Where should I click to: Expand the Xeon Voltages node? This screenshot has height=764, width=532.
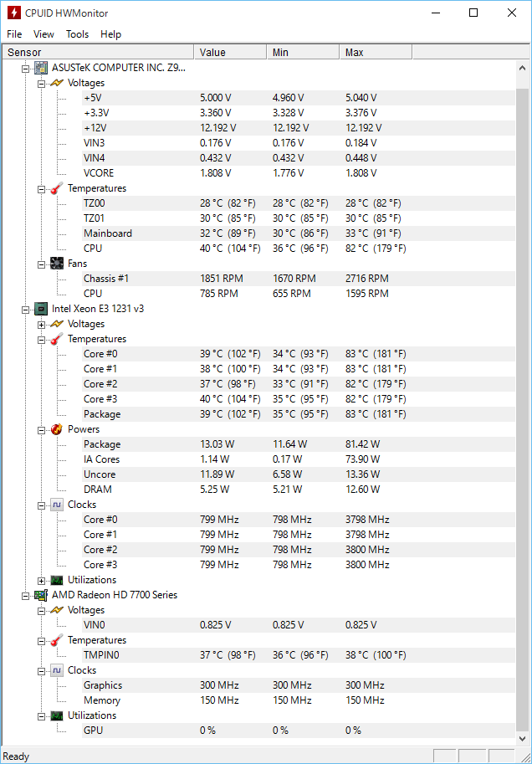point(42,325)
